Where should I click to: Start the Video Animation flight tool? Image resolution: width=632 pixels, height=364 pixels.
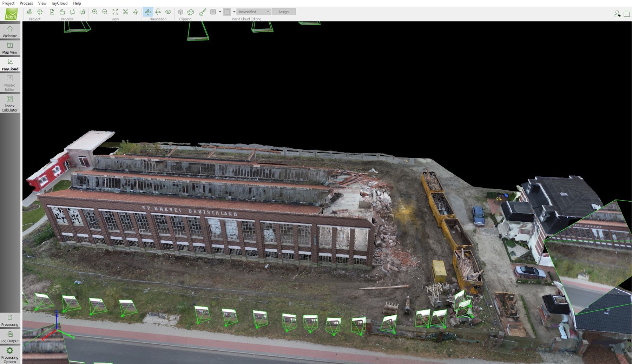click(136, 12)
